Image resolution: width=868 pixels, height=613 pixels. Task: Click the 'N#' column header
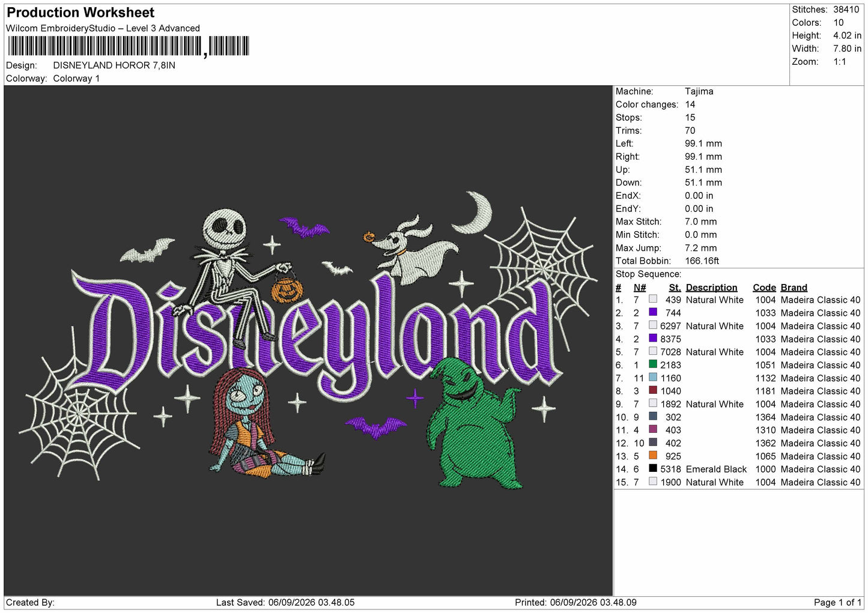coord(640,288)
